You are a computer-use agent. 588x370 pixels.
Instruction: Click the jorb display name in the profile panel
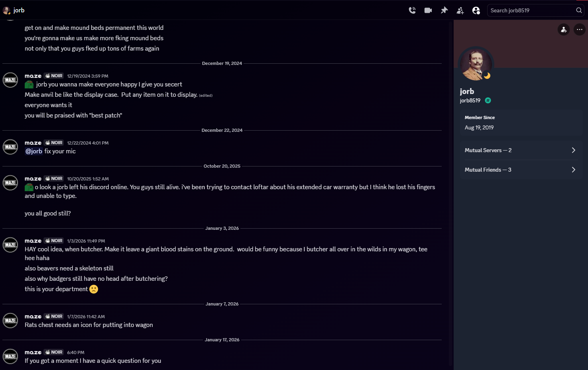click(467, 91)
